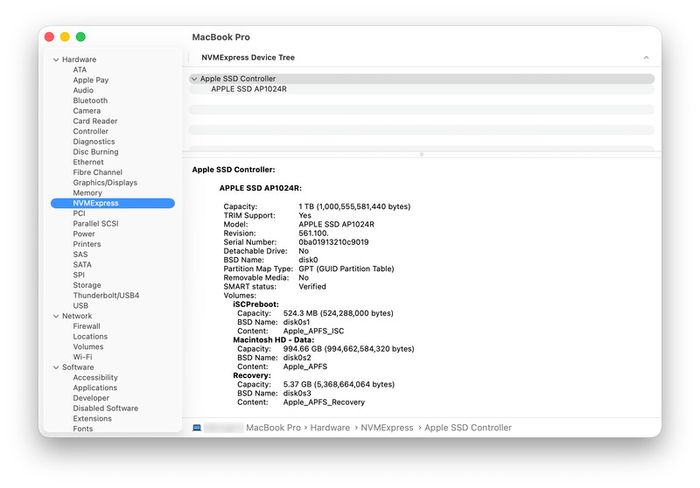Click the iSCPreboot volume heading
700x488 pixels.
(x=256, y=304)
